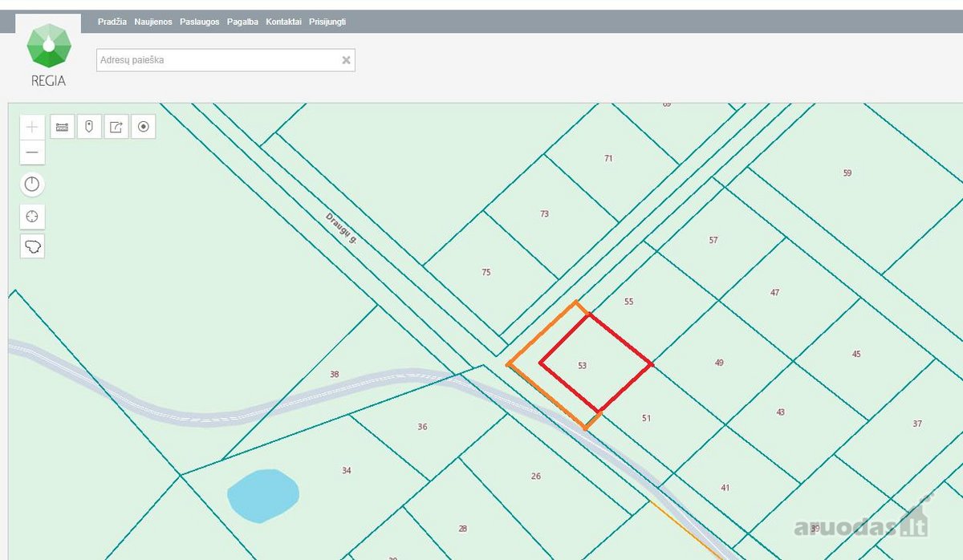This screenshot has width=963, height=560.
Task: Click parcel number 57 on the map
Action: click(713, 241)
